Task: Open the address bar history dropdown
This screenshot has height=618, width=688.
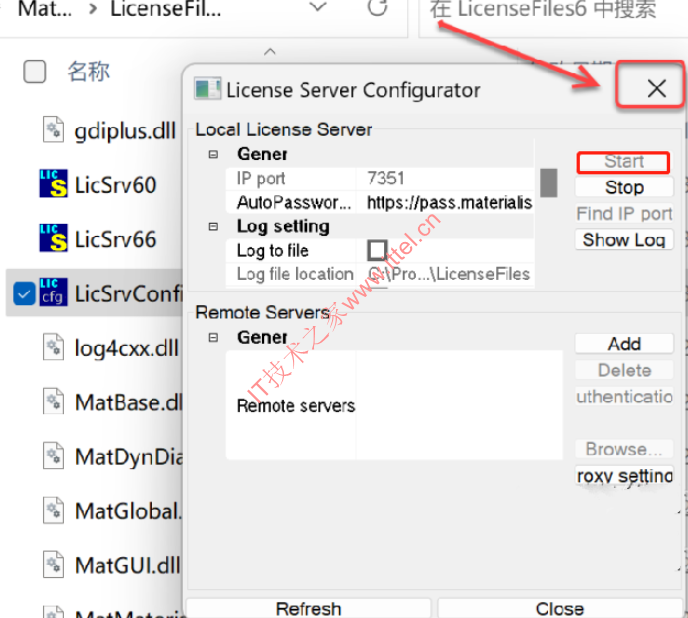Action: coord(318,7)
